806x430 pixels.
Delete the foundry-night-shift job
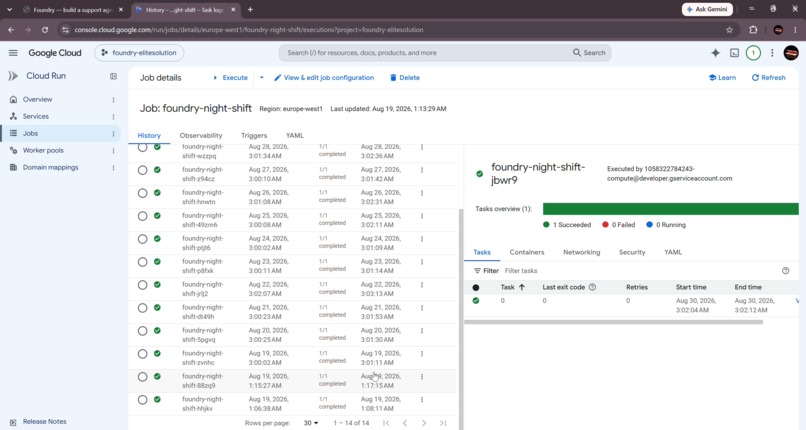(x=405, y=78)
